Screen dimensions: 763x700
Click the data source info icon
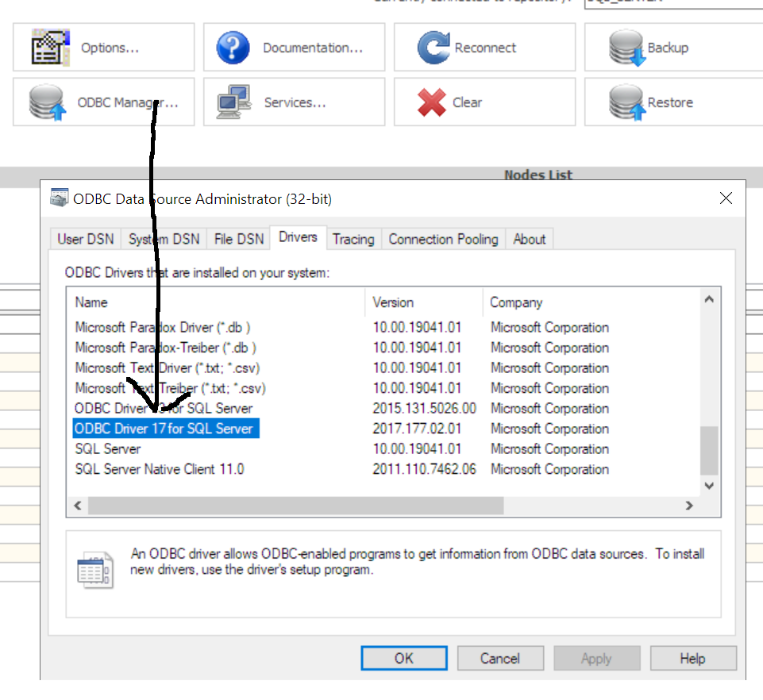click(x=95, y=570)
